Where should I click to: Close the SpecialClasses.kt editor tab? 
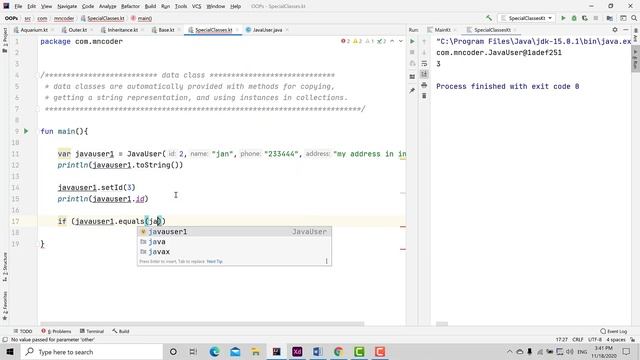tap(237, 30)
